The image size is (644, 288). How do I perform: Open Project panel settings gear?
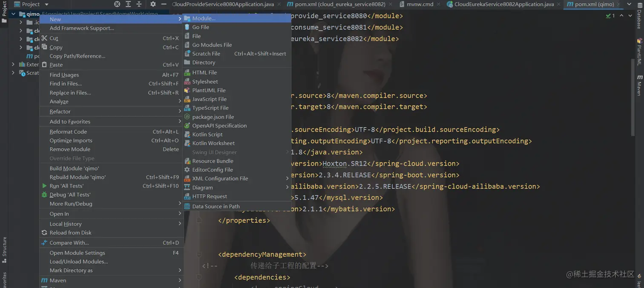pyautogui.click(x=153, y=4)
